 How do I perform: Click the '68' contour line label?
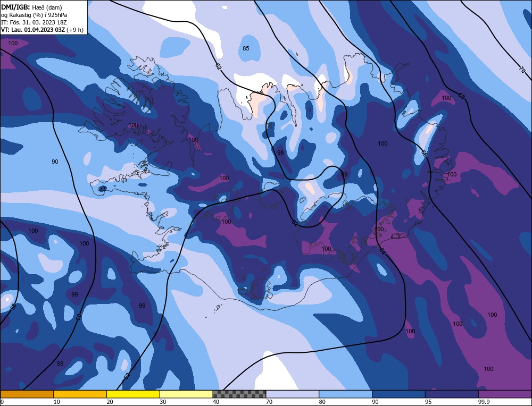[461, 96]
